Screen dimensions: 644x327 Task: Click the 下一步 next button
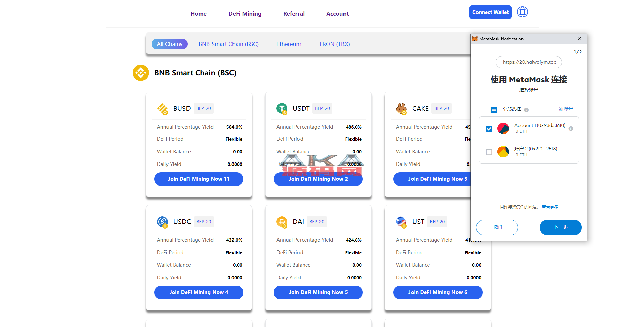pos(560,227)
